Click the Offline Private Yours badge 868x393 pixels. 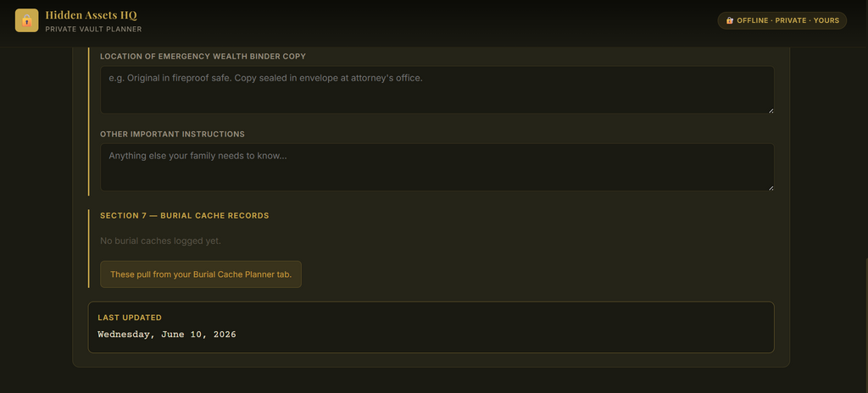(x=782, y=20)
